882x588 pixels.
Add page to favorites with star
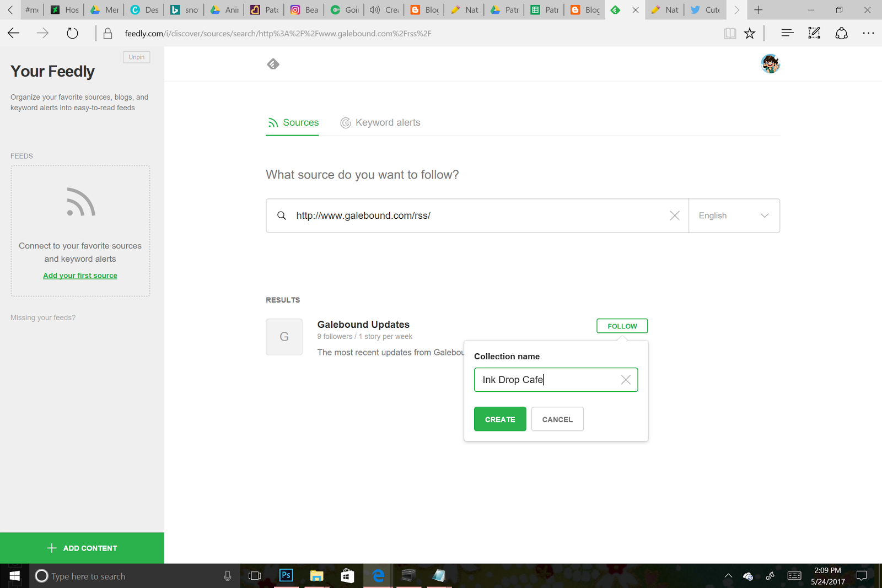click(x=750, y=34)
